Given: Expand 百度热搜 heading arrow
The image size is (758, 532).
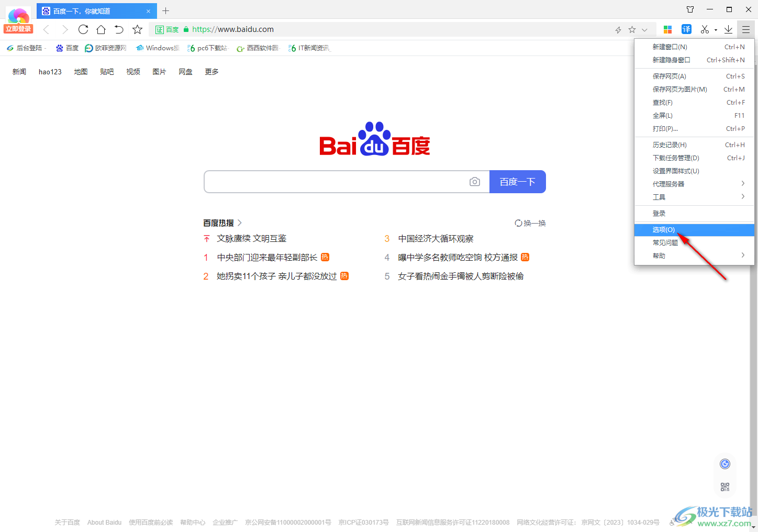Looking at the screenshot, I should coord(240,223).
